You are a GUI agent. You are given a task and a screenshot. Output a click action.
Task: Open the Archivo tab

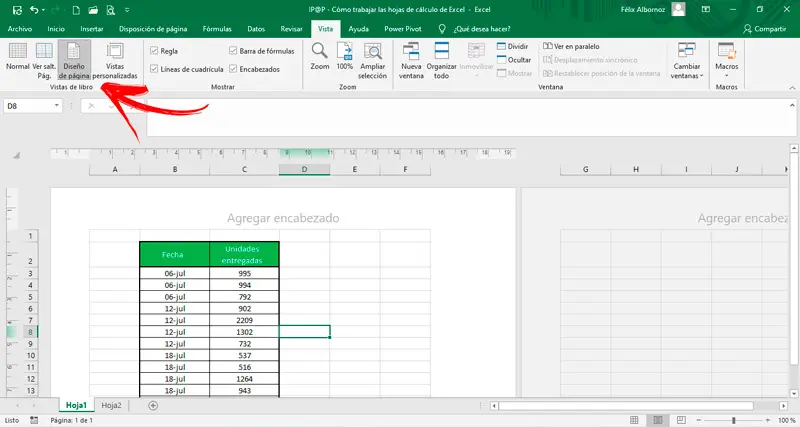[20, 29]
